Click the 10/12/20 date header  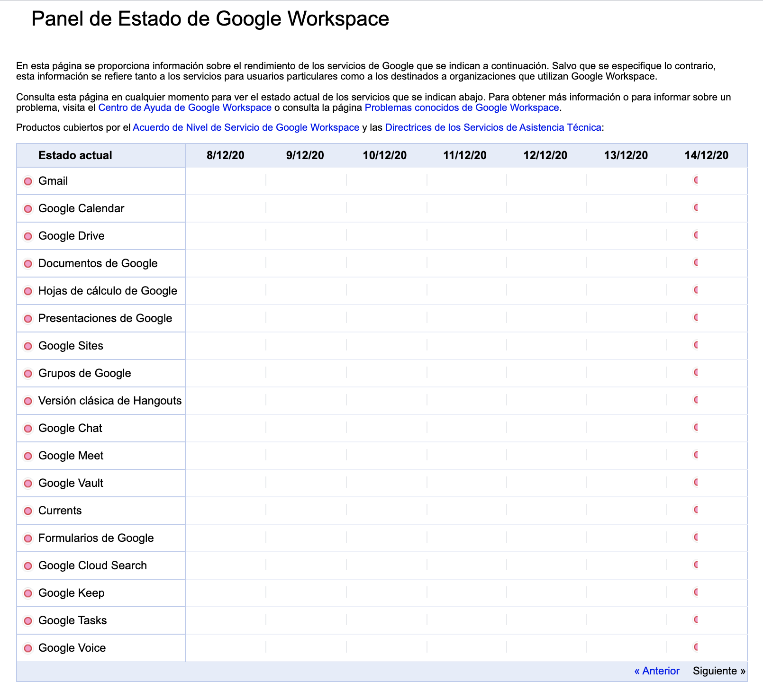pos(385,155)
